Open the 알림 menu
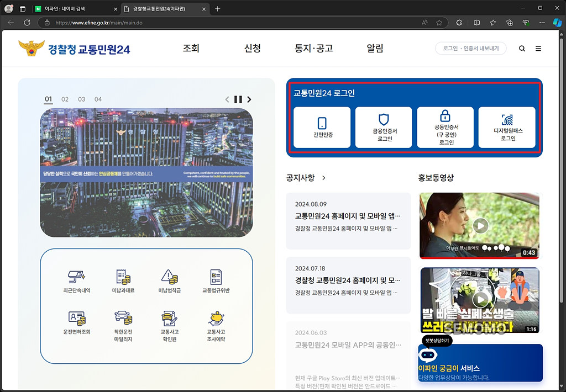Viewport: 566px width, 392px height. 375,49
